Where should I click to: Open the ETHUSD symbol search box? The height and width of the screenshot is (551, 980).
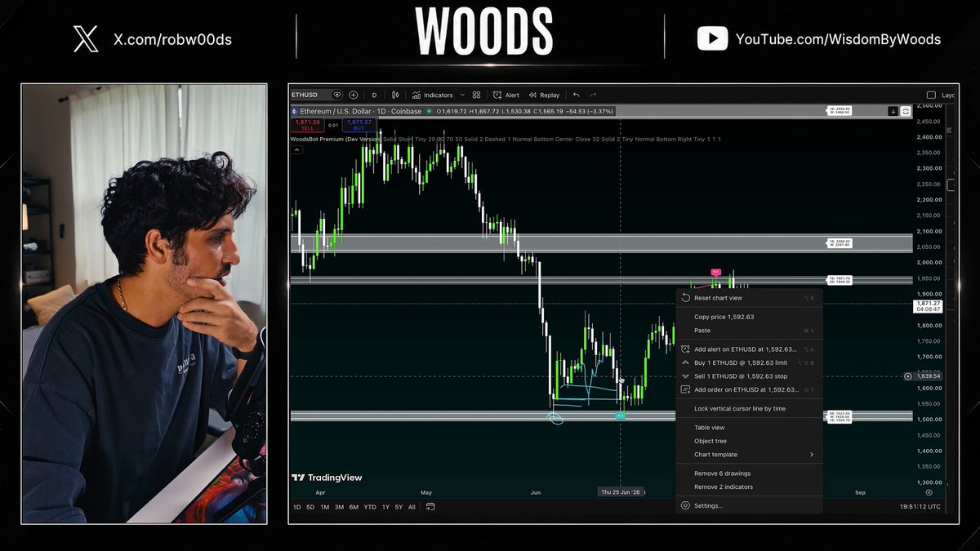tap(316, 95)
